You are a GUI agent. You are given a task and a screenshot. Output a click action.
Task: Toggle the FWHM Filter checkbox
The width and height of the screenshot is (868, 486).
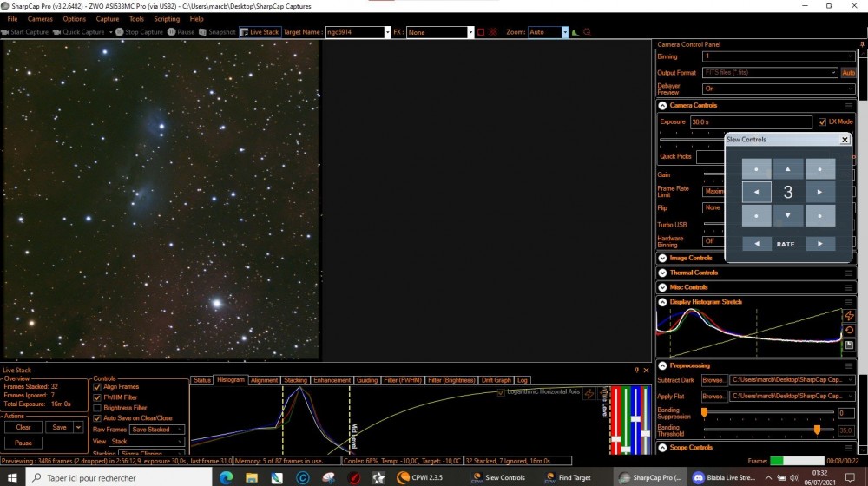(x=97, y=397)
